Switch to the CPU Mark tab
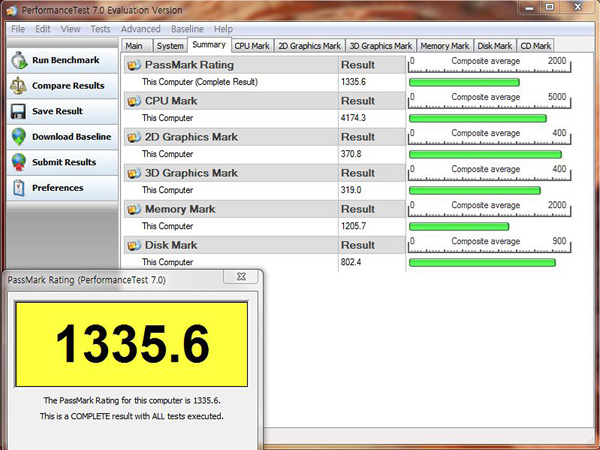Screen dimensions: 600x450 coord(252,46)
